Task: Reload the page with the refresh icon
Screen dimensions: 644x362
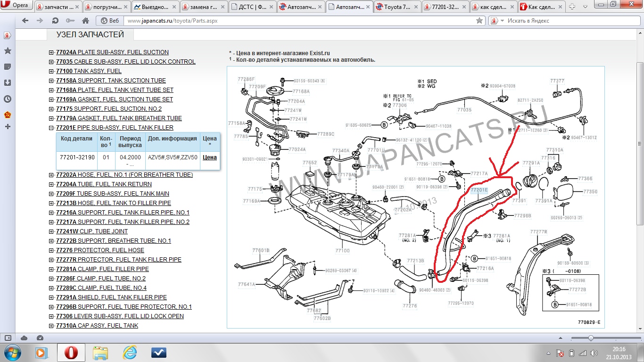Action: 55,21
